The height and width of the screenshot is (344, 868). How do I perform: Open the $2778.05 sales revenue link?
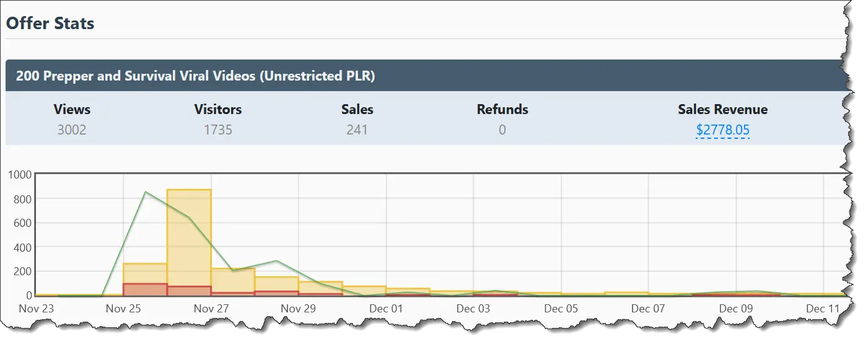click(722, 130)
